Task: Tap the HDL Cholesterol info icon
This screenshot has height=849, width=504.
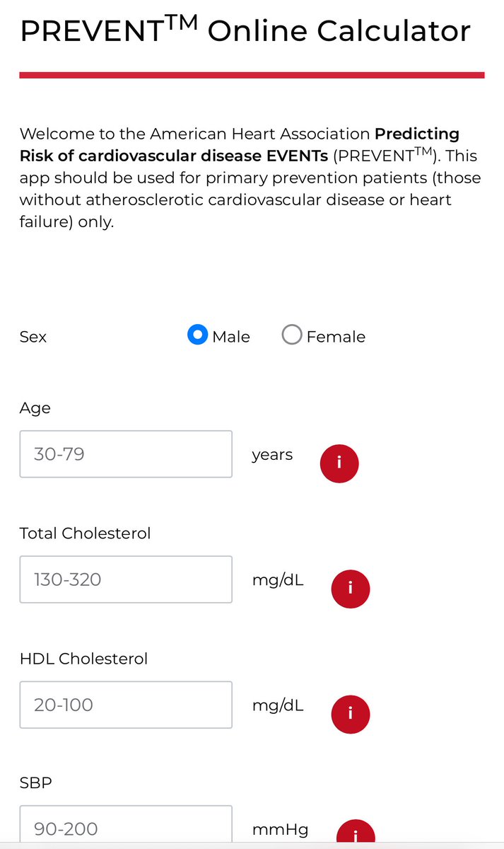Action: 351,714
